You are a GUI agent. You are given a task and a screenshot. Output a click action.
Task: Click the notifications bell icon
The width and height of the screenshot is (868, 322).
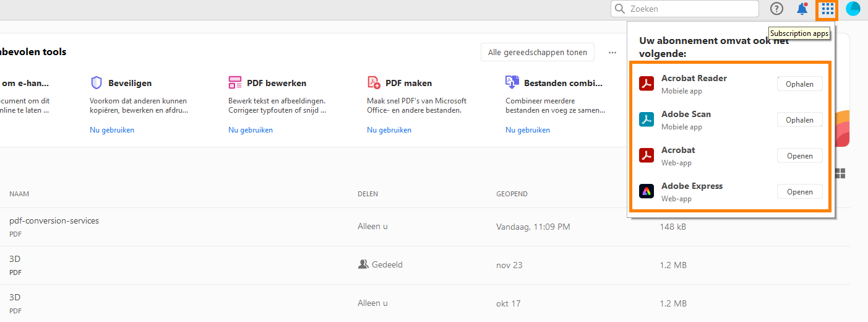tap(802, 9)
